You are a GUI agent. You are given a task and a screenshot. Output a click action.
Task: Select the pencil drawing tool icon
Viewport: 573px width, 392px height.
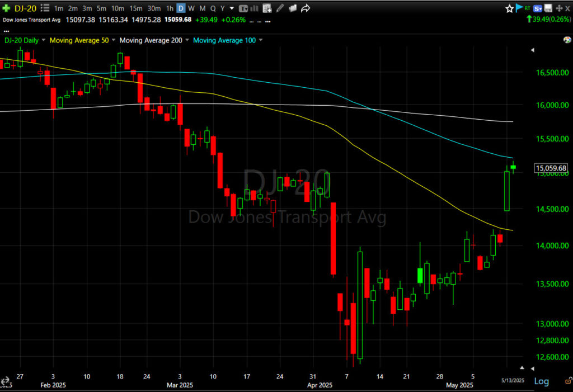(280, 8)
